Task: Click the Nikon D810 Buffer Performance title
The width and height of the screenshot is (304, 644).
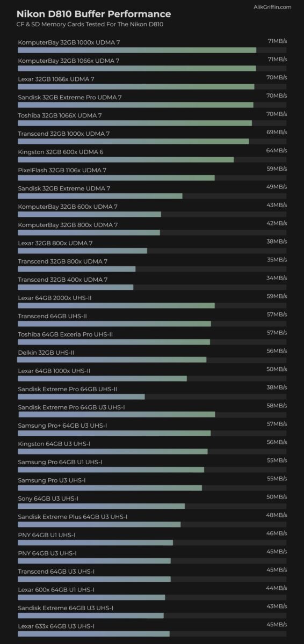Action: (x=94, y=14)
